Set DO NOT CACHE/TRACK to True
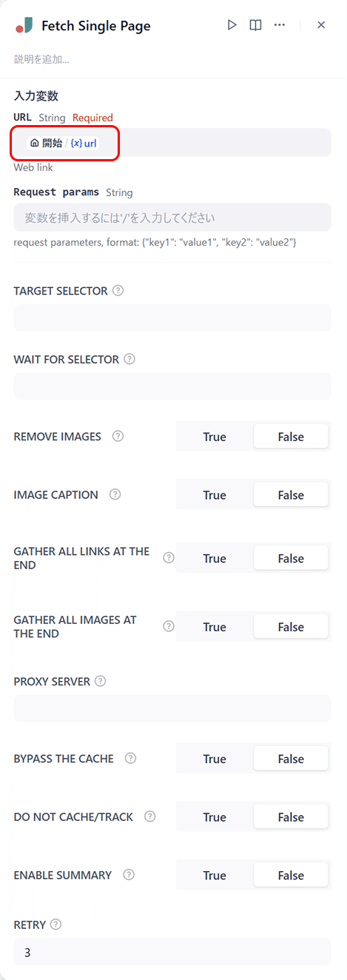This screenshot has width=347, height=980. (x=215, y=817)
